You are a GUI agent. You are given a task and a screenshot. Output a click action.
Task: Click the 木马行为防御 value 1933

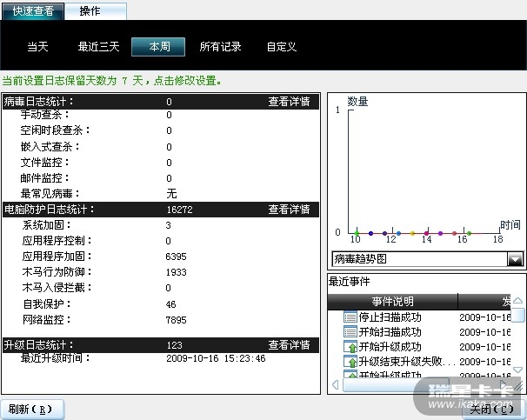(176, 272)
